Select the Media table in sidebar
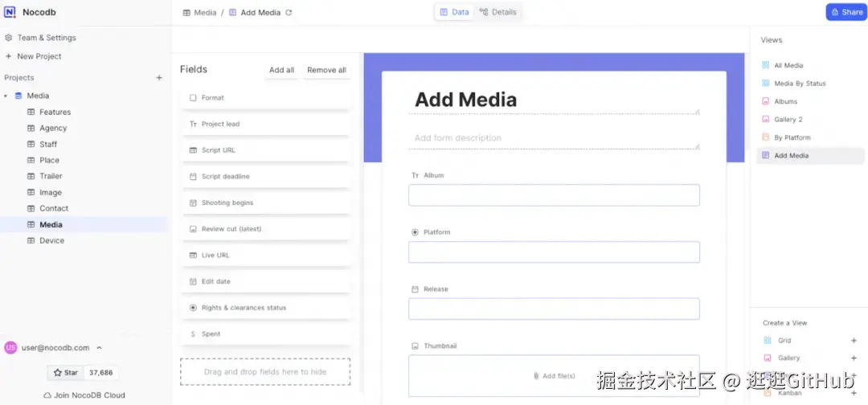 (84, 225)
